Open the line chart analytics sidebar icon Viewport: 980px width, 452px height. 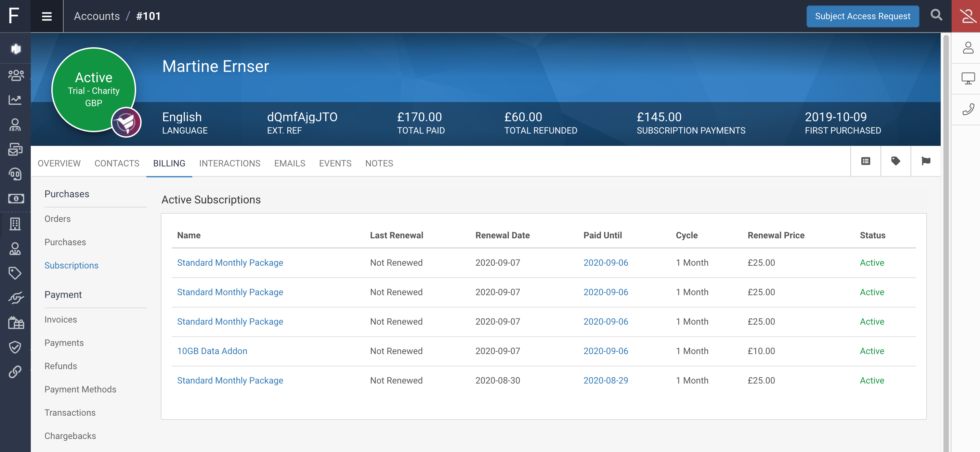click(x=15, y=100)
